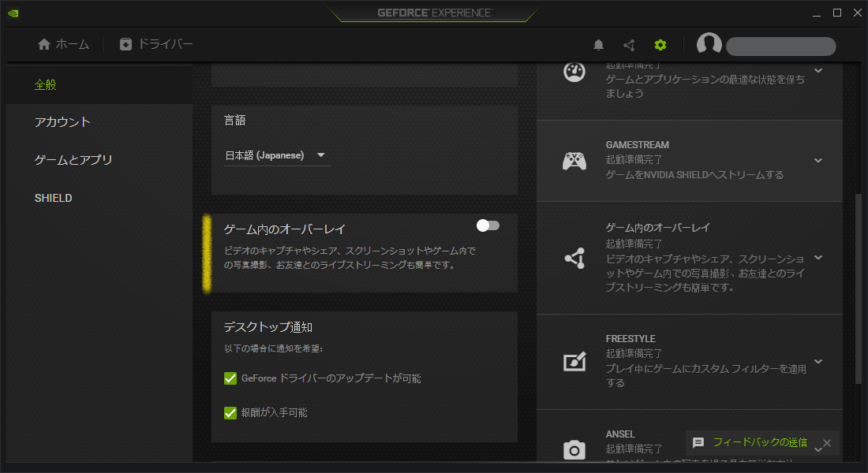Click the Freestyle filter icon
The width and height of the screenshot is (868, 473).
click(574, 362)
